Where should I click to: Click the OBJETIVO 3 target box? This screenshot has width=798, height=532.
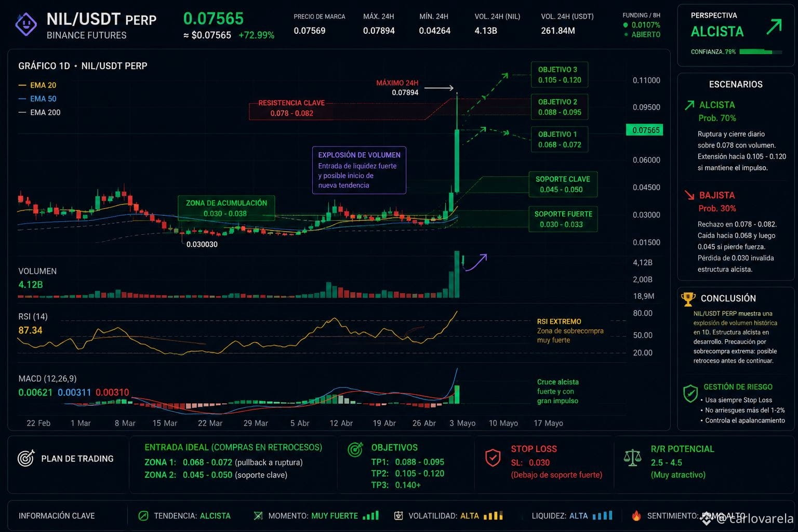click(x=560, y=75)
